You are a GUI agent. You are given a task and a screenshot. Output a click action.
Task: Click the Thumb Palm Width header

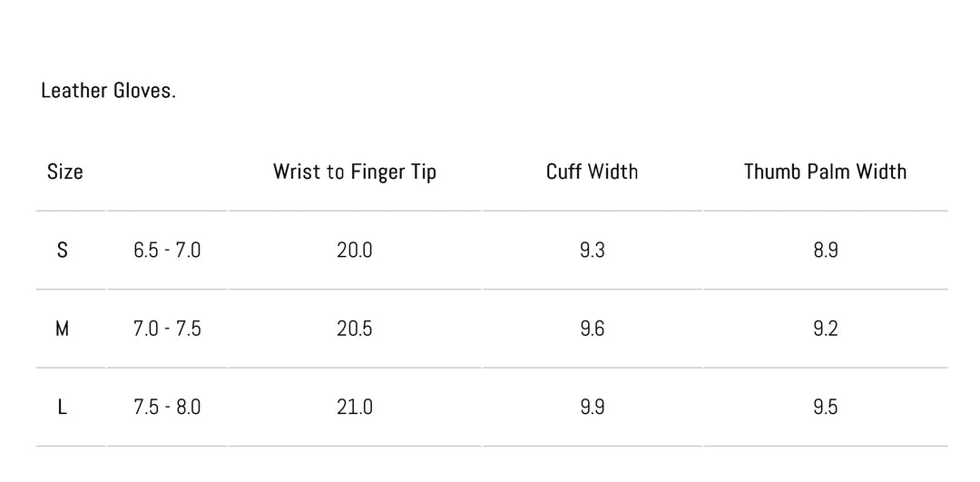[x=825, y=172]
